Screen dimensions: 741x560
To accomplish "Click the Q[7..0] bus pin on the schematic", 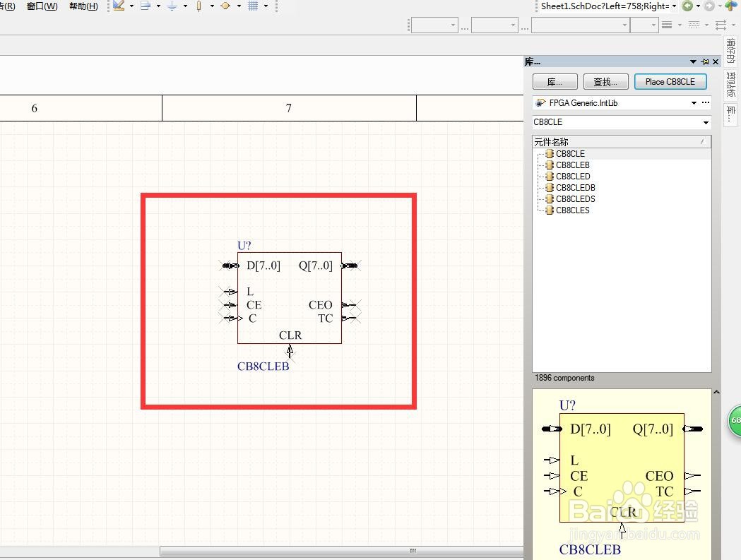I will (x=350, y=266).
